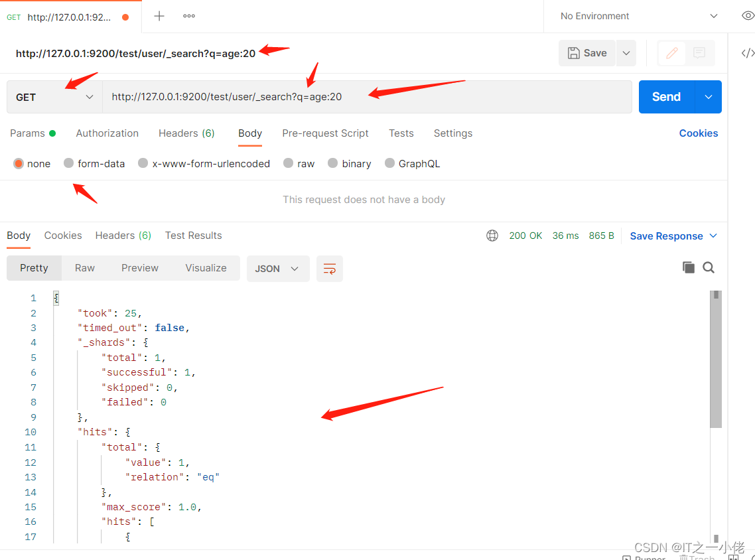Viewport: 755px width, 560px height.
Task: Open the Cookies link
Action: [698, 133]
